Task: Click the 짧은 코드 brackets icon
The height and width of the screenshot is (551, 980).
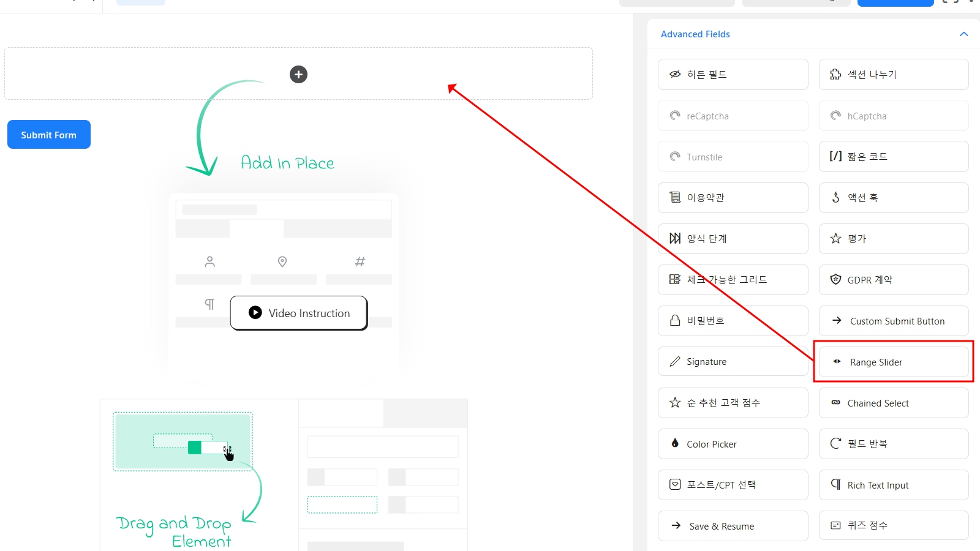Action: tap(835, 156)
